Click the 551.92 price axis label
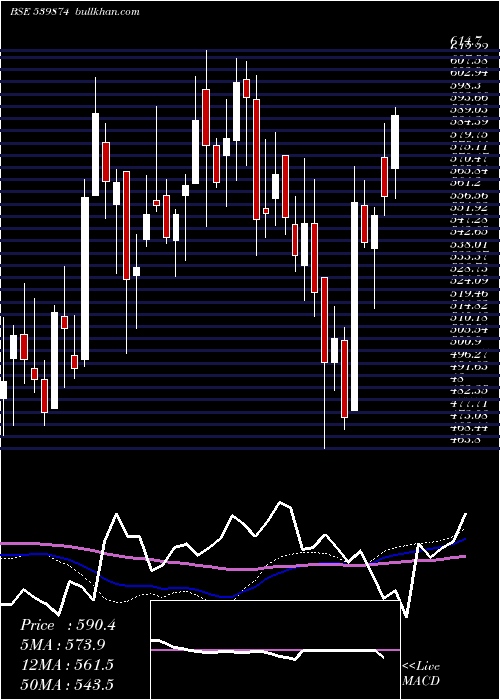Viewport: 500px width, 700px height. point(468,208)
